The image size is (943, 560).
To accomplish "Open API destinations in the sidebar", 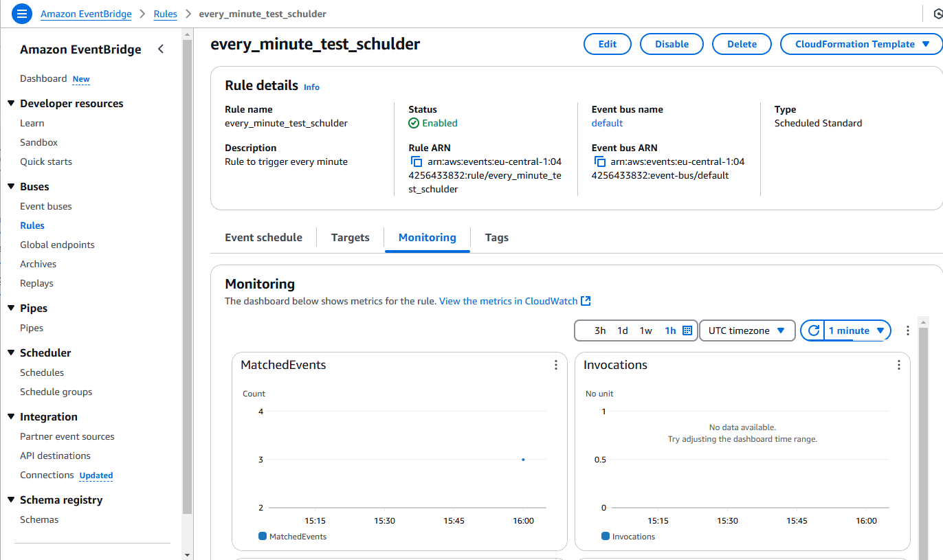I will (55, 456).
